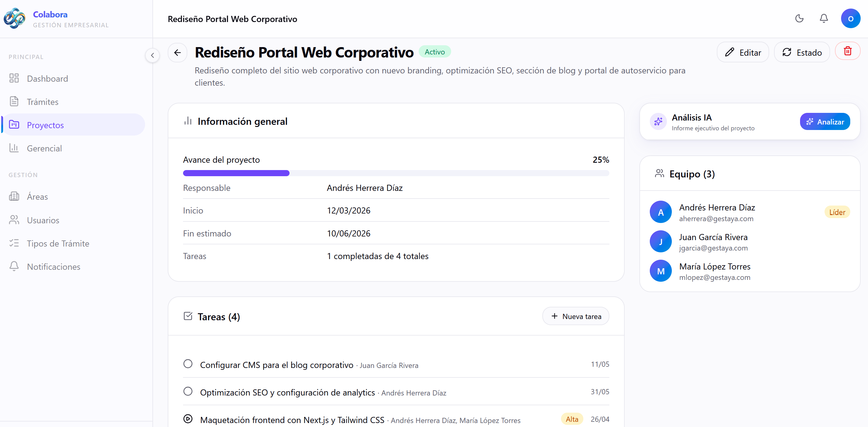Click the Tareas section header

point(218,317)
